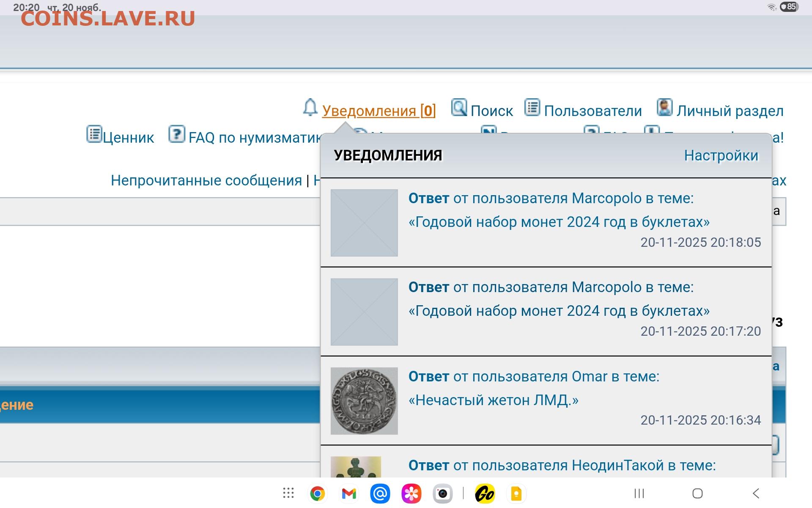Click the FAQ по нумизматике question icon
Image resolution: width=812 pixels, height=508 pixels.
(176, 134)
